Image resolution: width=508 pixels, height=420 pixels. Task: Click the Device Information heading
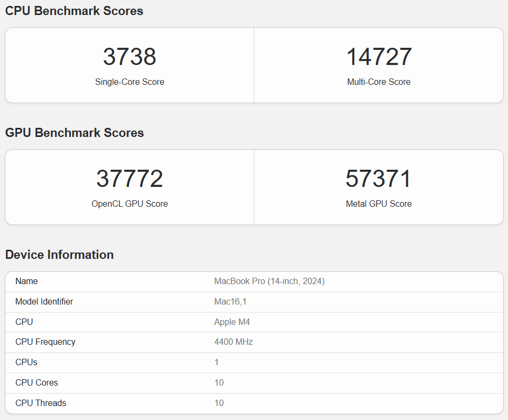pos(59,255)
